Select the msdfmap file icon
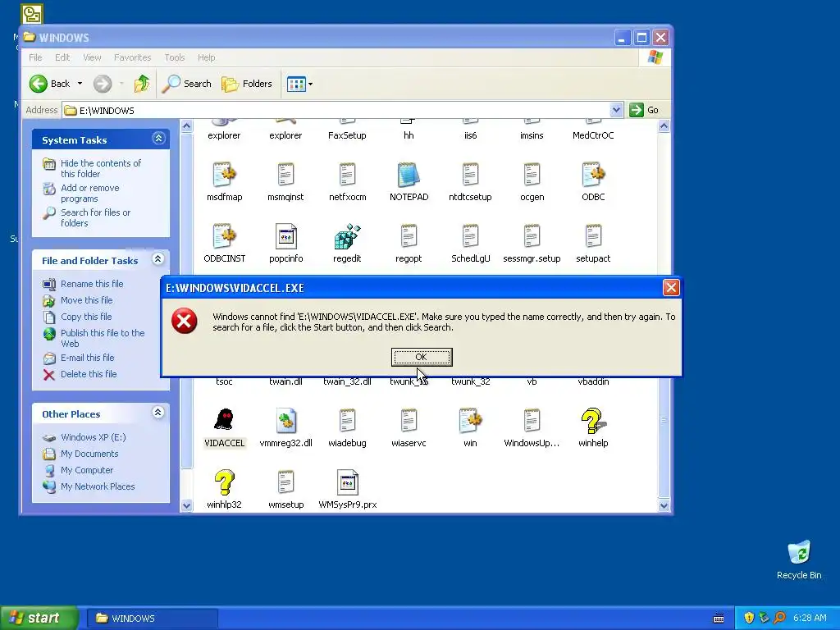 coord(224,175)
